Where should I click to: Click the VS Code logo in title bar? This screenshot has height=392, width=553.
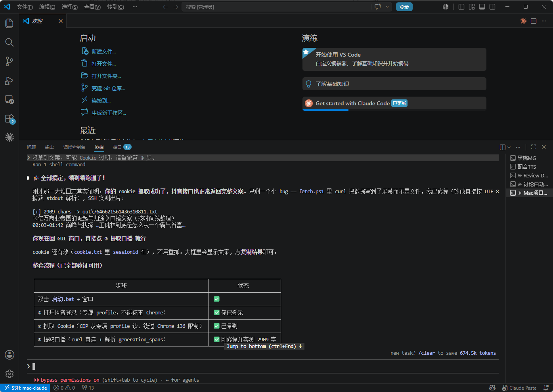7,7
